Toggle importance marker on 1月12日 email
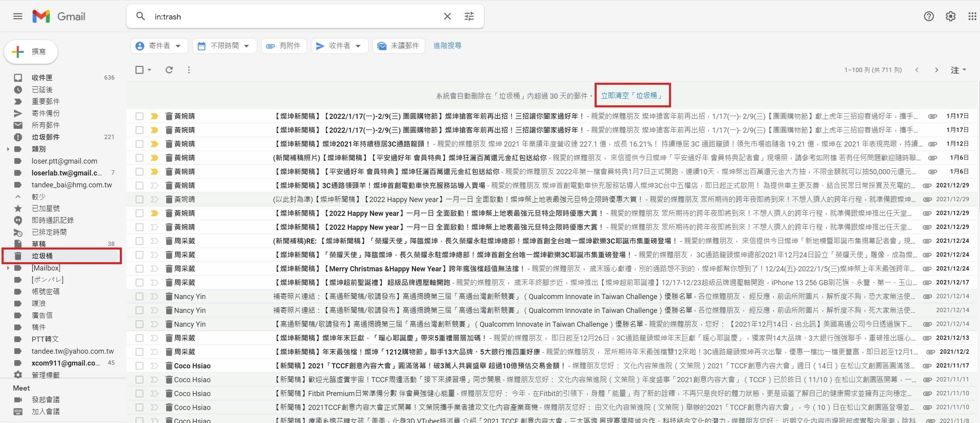This screenshot has width=980, height=423. (x=154, y=144)
